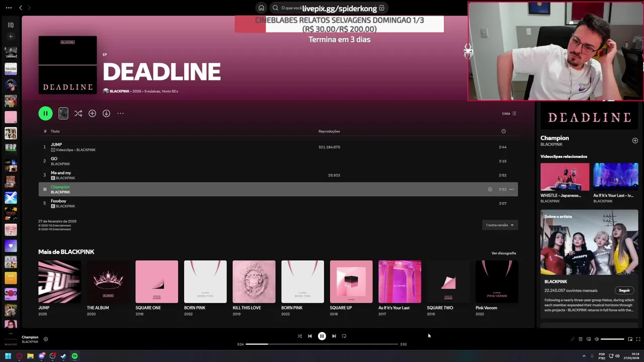
Task: Click the DEADLINE cover art in header
Action: click(x=67, y=65)
